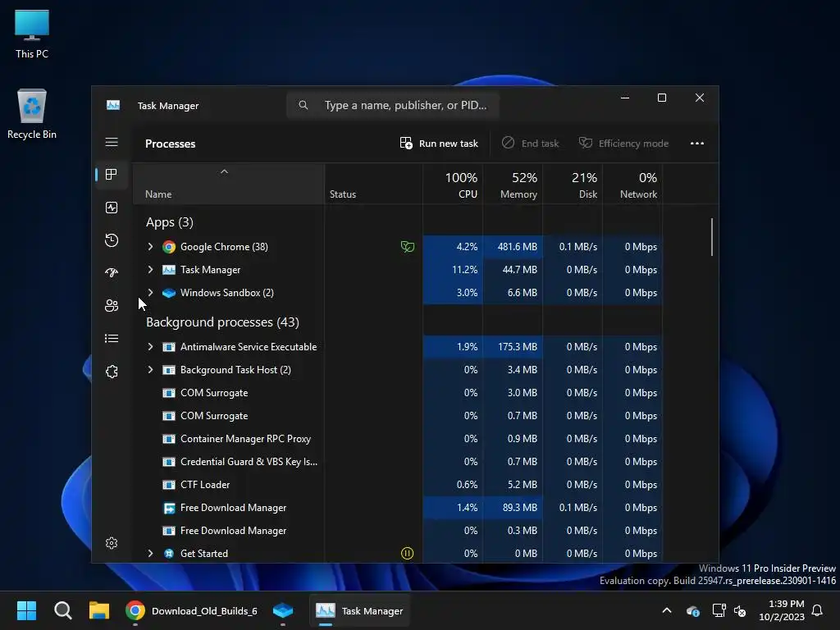Open the Windows Start button
This screenshot has height=630, width=840.
(26, 610)
